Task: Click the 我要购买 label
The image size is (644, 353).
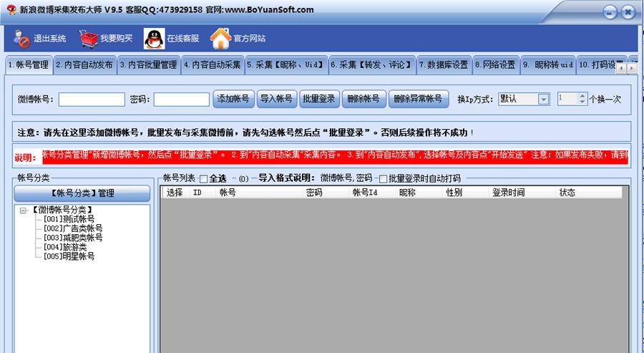Action: 117,39
